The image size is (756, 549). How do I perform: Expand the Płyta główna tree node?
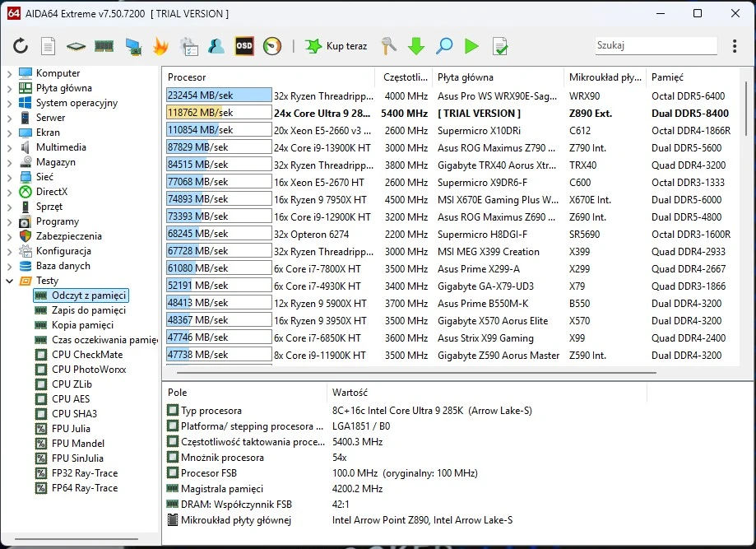[10, 88]
